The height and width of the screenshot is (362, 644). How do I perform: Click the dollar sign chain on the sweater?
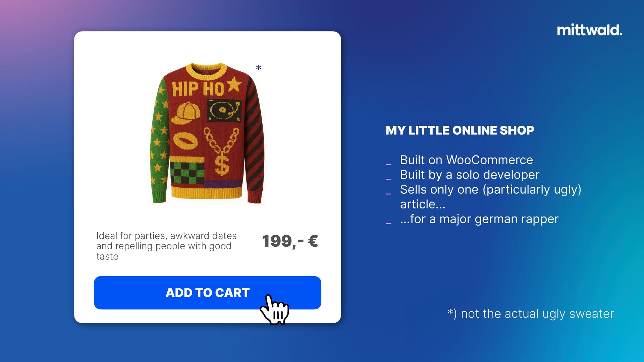(222, 152)
